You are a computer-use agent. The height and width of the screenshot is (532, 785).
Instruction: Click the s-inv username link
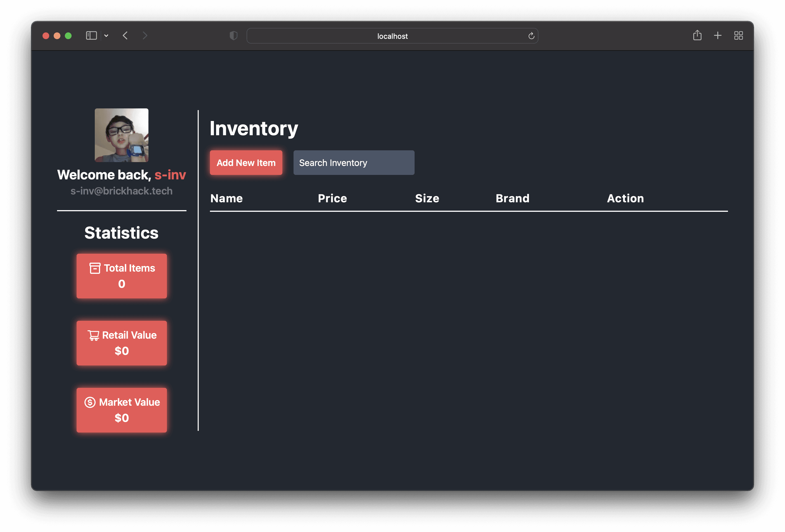[170, 175]
